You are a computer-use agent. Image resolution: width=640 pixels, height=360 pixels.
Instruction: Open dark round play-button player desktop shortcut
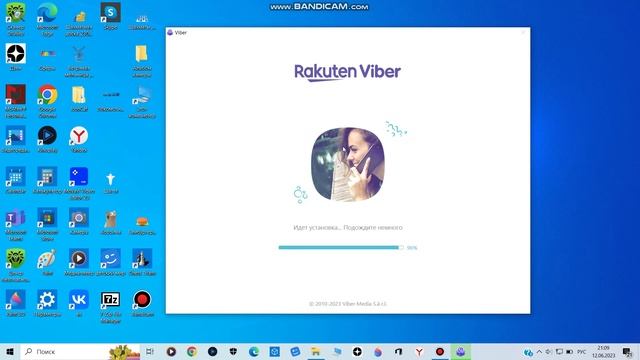coord(47,136)
